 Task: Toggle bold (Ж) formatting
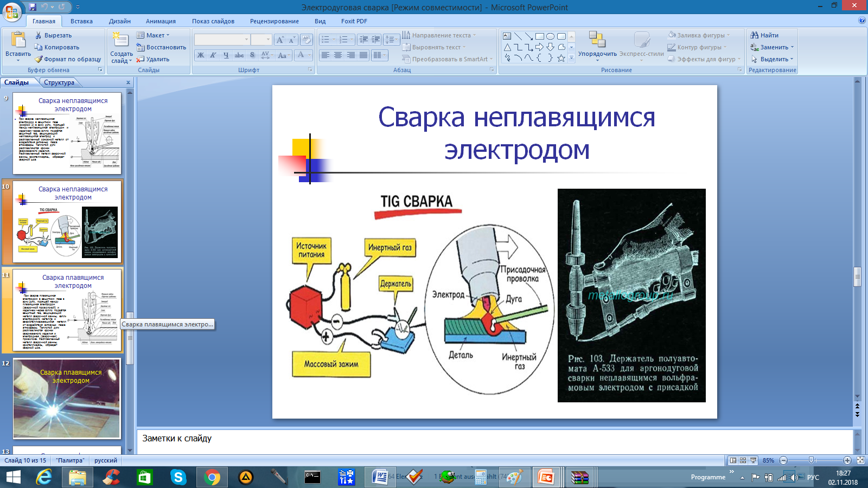click(201, 55)
